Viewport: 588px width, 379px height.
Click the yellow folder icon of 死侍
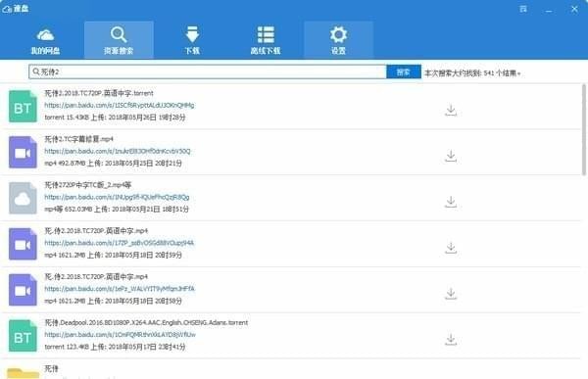(x=23, y=372)
